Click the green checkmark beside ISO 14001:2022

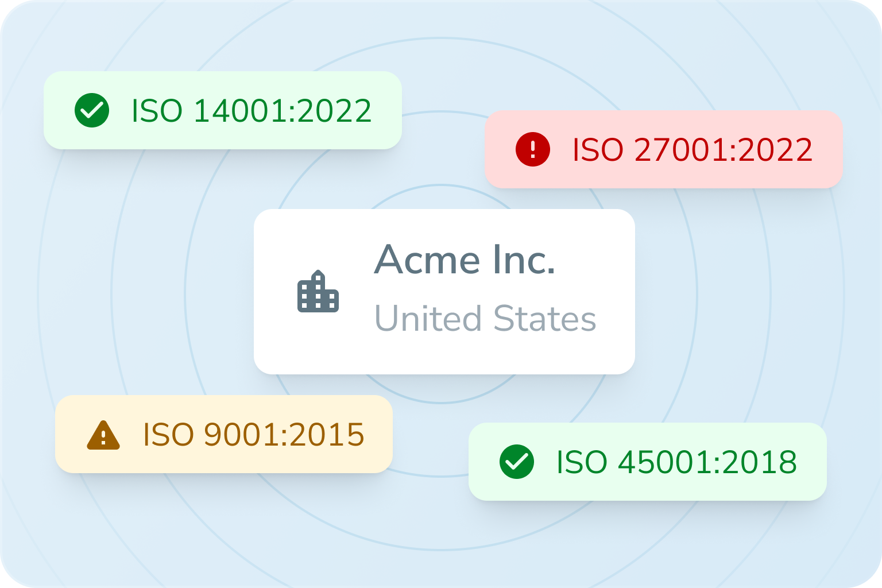[x=92, y=111]
